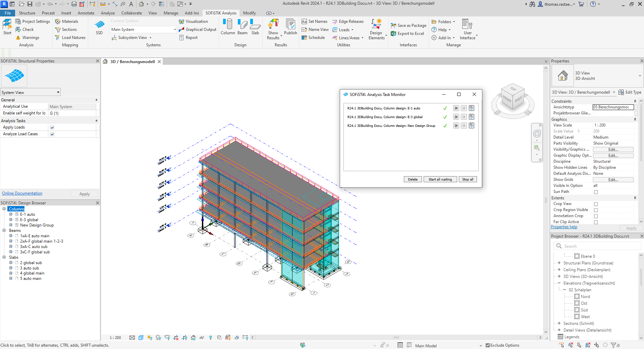Open the Structure ribbon tab
The height and width of the screenshot is (349, 644).
pos(27,13)
